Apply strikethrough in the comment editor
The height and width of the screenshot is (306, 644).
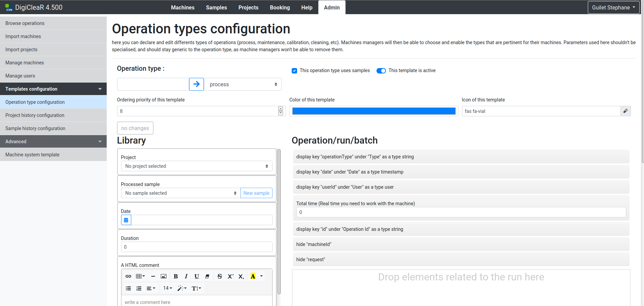[x=220, y=276]
